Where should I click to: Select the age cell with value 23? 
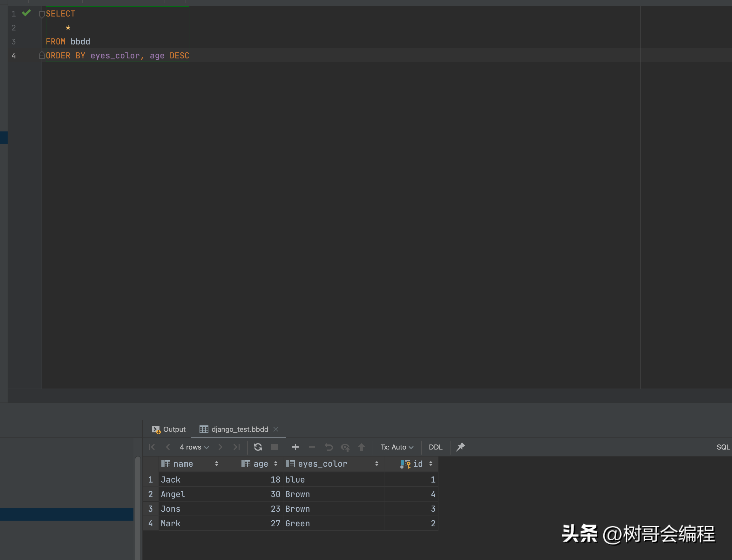pyautogui.click(x=254, y=509)
